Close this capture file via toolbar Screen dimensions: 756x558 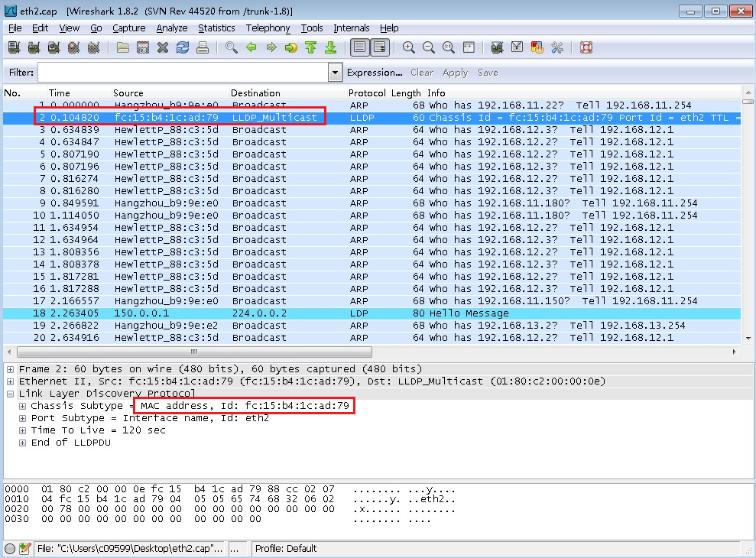[163, 47]
